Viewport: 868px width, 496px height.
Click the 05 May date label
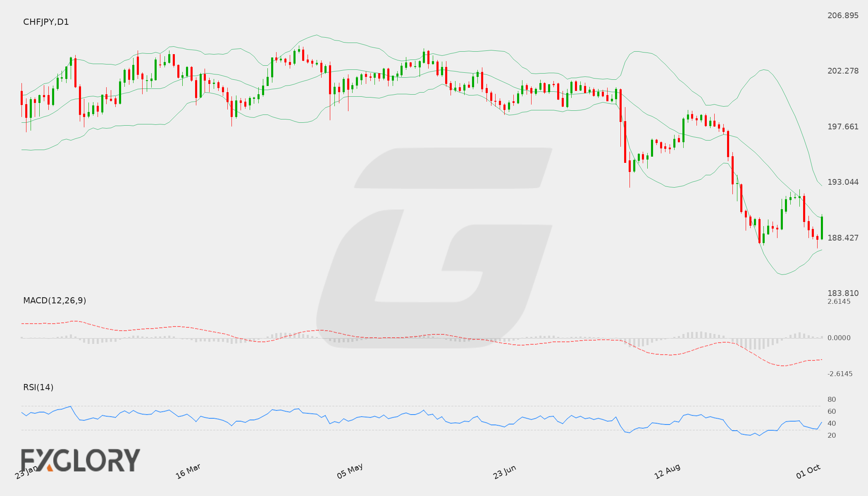tap(350, 471)
